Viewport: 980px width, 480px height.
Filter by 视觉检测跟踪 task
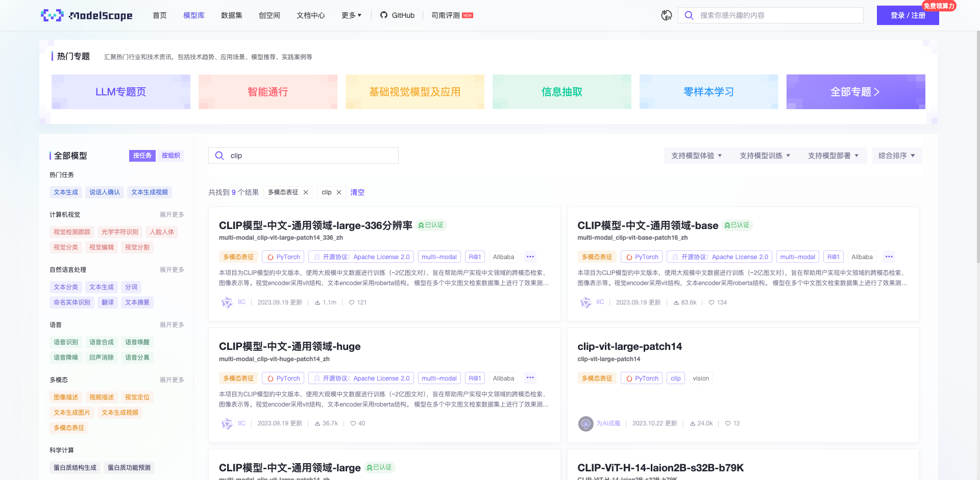(72, 232)
